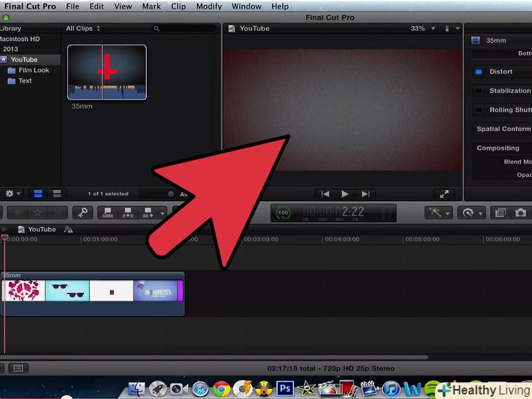This screenshot has width=532, height=399.
Task: Open the keyword editor key icon
Action: click(83, 213)
